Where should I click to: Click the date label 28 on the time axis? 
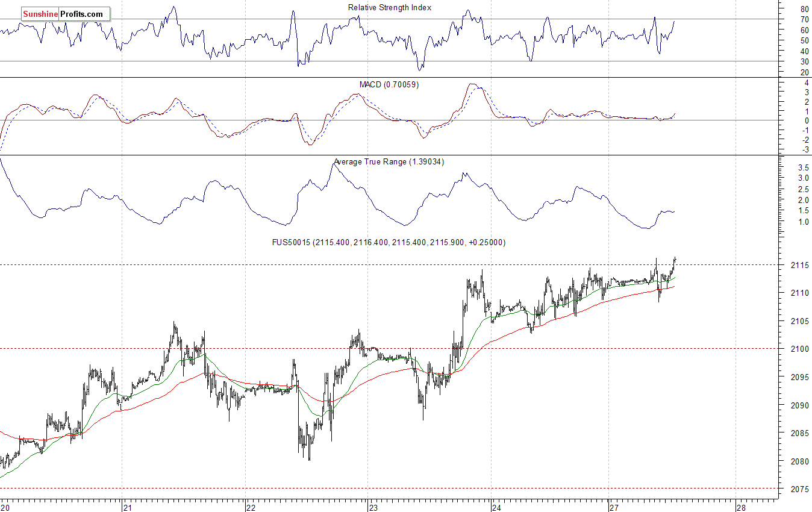[x=741, y=507]
